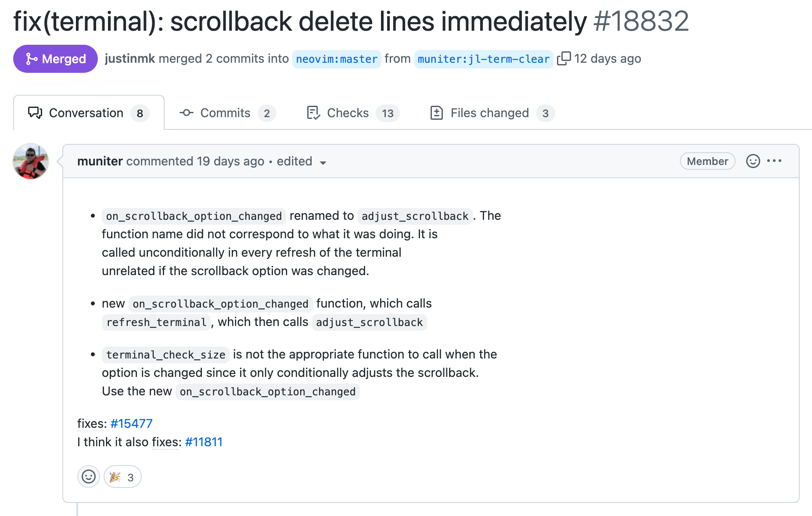Click the copy branch name icon
This screenshot has width=812, height=516.
564,58
